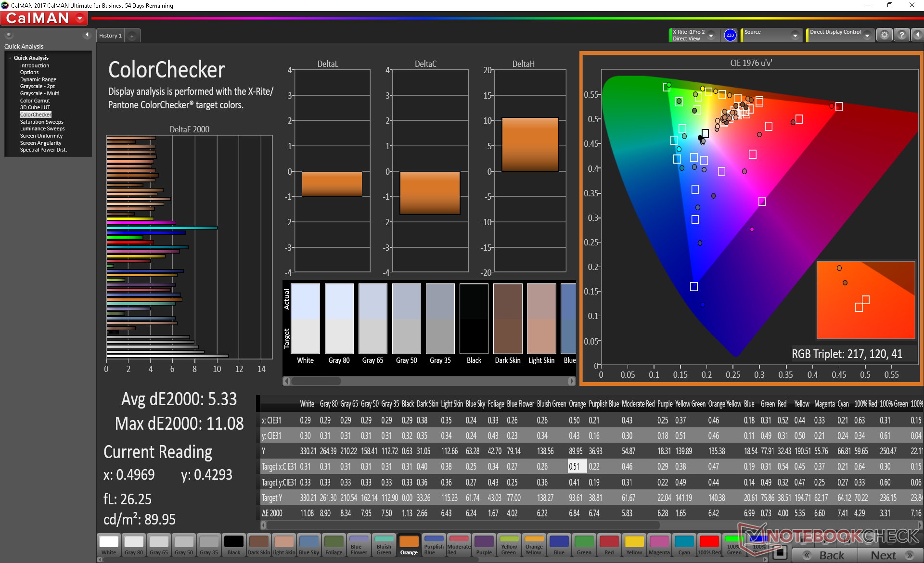
Task: Click the Dark Skin actual/target comparison swatch
Action: pyautogui.click(x=508, y=319)
